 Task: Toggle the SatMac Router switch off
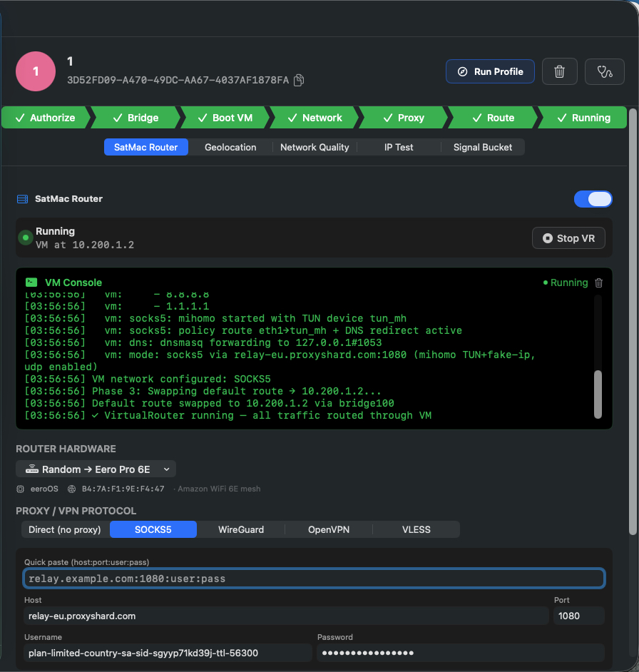point(593,199)
